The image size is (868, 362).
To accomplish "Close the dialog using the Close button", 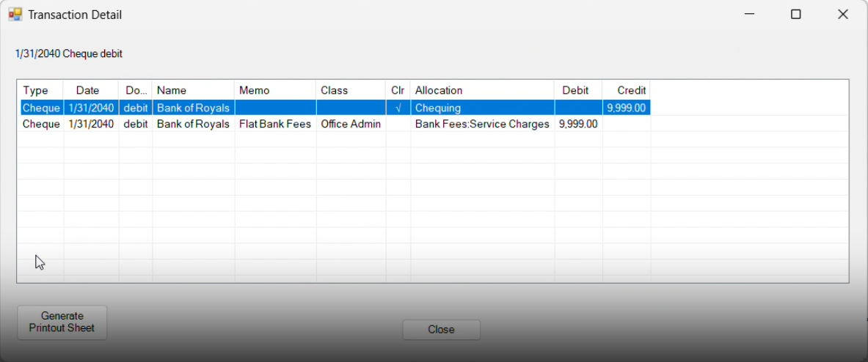I will point(441,330).
